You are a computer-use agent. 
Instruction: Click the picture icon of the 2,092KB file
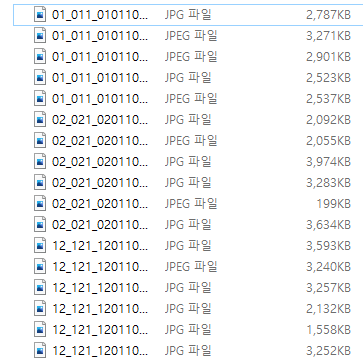[x=40, y=120]
